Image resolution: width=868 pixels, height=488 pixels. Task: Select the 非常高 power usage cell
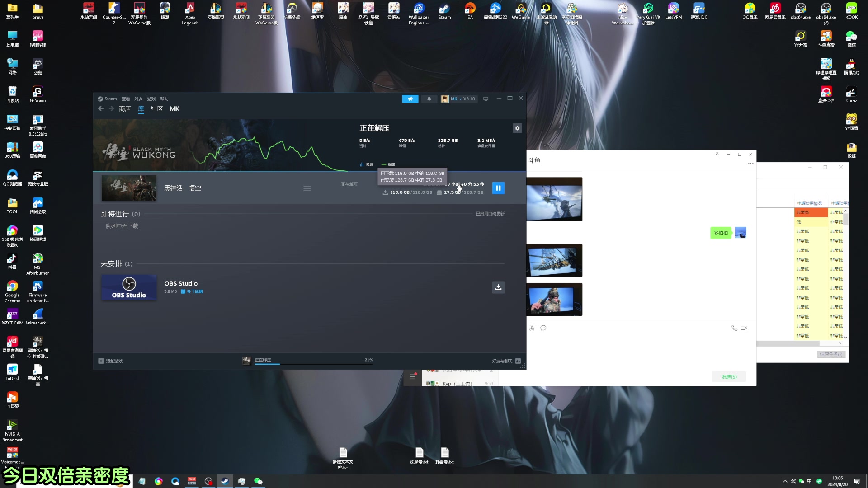pos(811,212)
